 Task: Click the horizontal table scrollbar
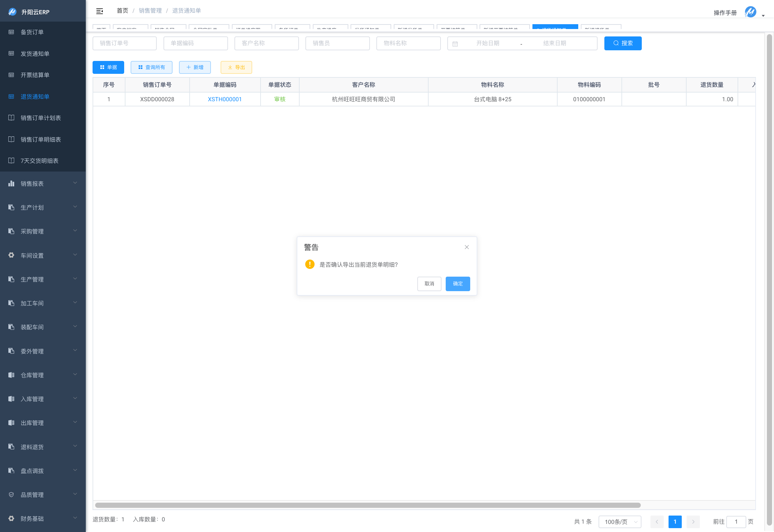(x=367, y=505)
